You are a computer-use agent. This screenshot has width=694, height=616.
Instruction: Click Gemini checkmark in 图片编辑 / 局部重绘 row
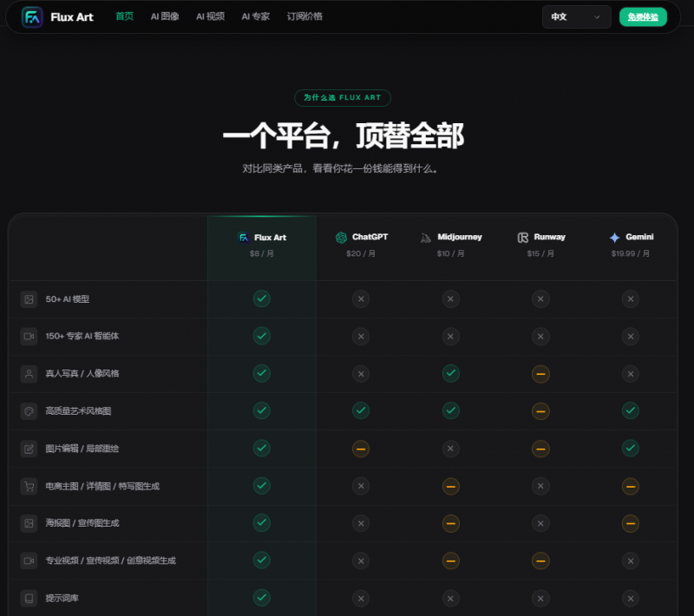click(631, 449)
